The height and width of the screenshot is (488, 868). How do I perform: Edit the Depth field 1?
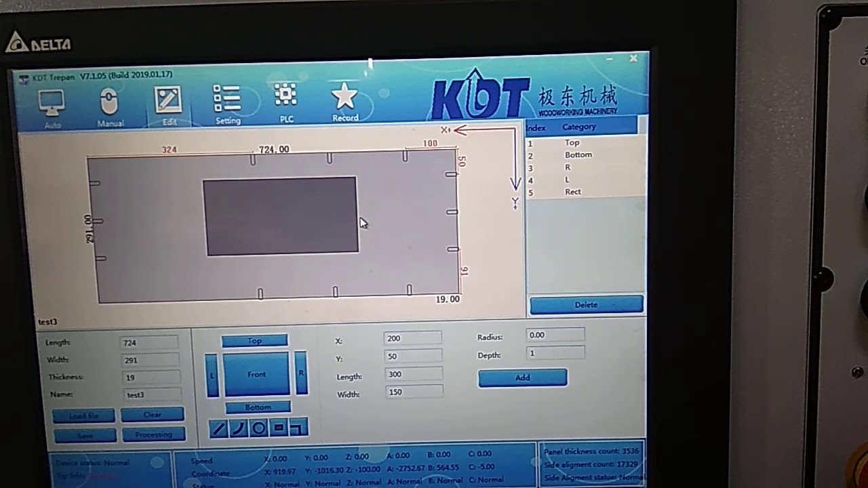(x=555, y=352)
